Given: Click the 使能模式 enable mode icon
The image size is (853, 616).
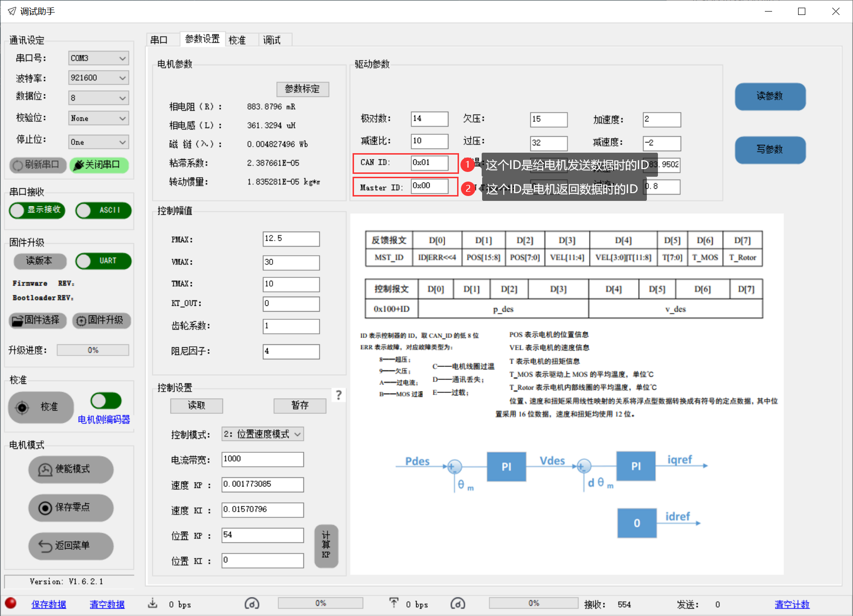Looking at the screenshot, I should click(45, 470).
